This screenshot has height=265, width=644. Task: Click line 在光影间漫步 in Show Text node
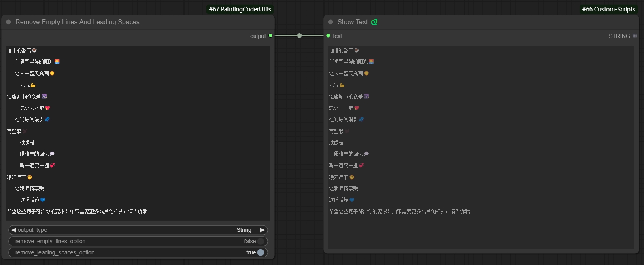click(x=346, y=120)
